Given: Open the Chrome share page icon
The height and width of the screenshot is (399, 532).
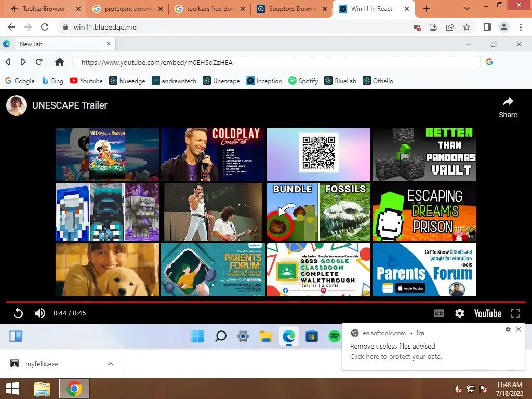Looking at the screenshot, I should tap(450, 27).
